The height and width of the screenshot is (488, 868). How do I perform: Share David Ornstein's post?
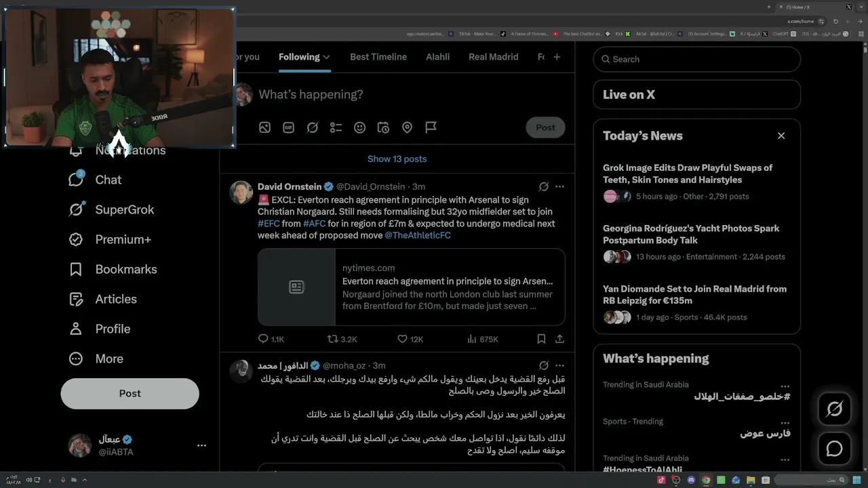(x=559, y=339)
